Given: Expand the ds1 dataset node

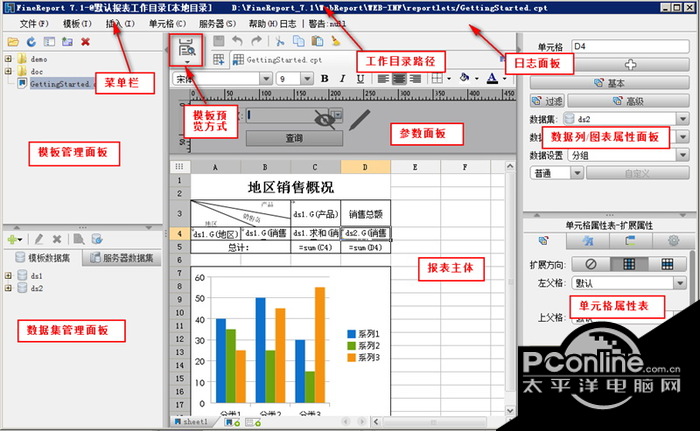Looking at the screenshot, I should (x=8, y=276).
